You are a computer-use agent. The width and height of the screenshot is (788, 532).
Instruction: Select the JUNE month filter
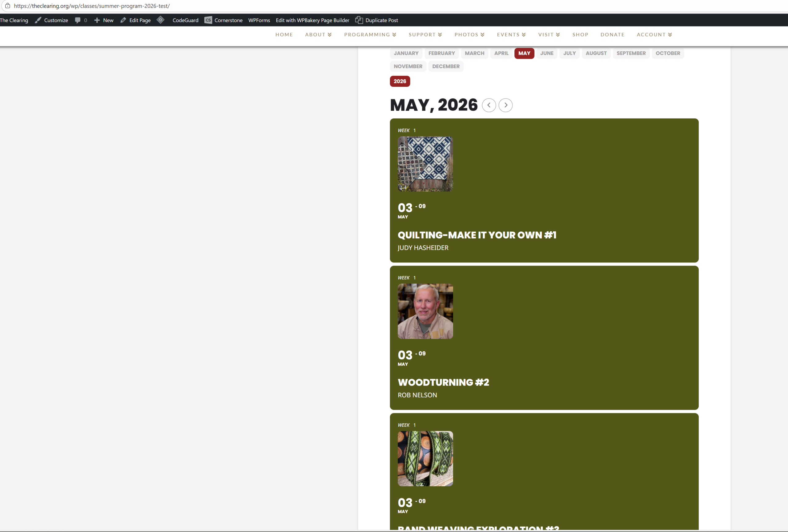click(546, 53)
